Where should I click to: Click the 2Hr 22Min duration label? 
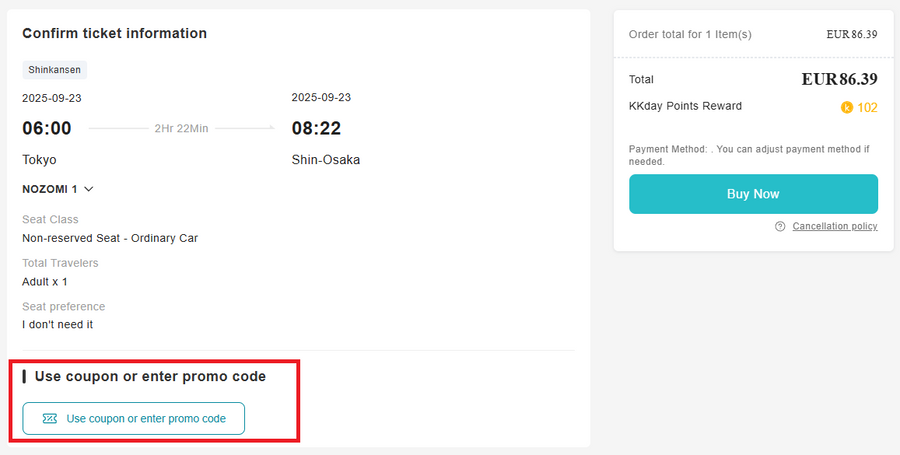click(181, 128)
